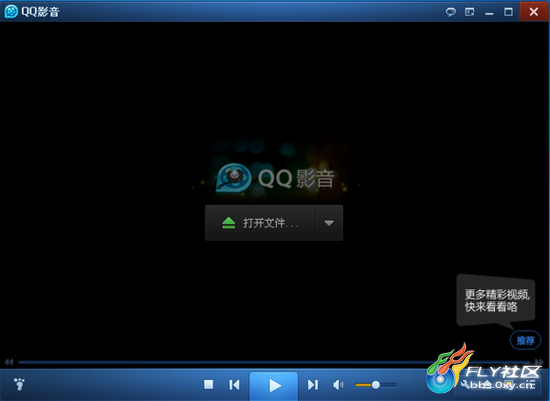
Task: Open the footprint play history icon
Action: pyautogui.click(x=19, y=384)
